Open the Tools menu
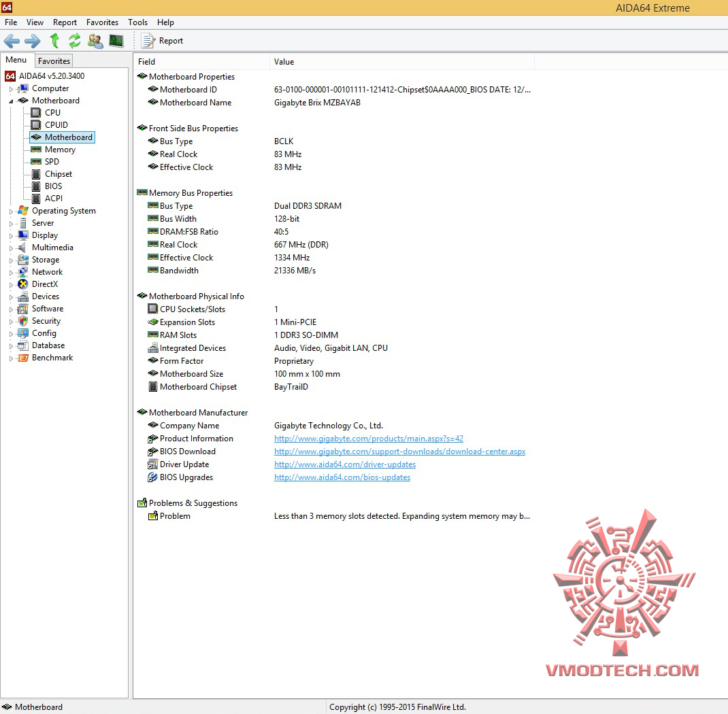728x714 pixels. [138, 22]
